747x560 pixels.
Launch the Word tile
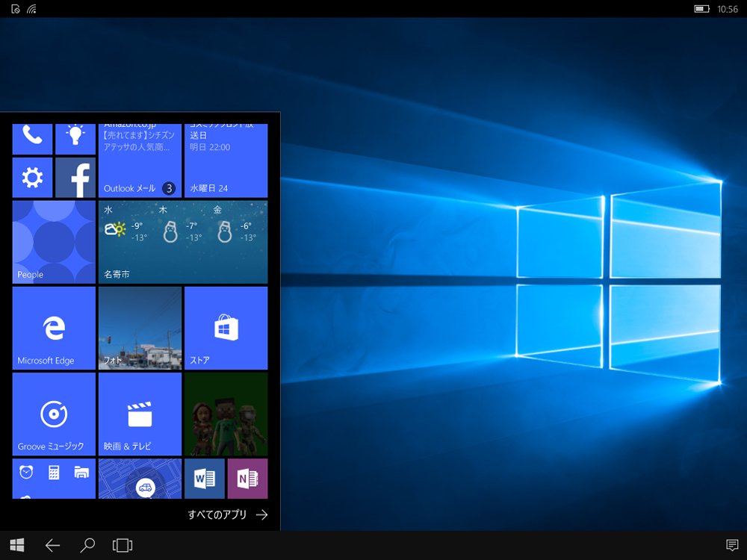coord(205,479)
